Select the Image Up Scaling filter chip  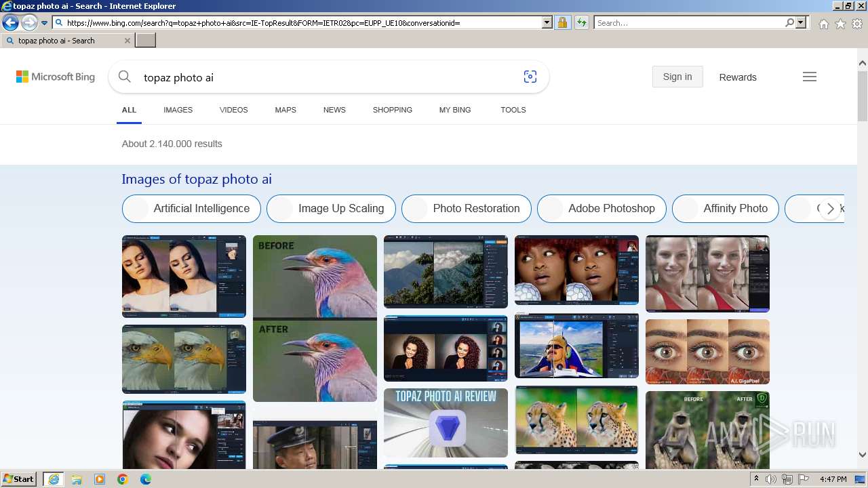click(x=331, y=209)
